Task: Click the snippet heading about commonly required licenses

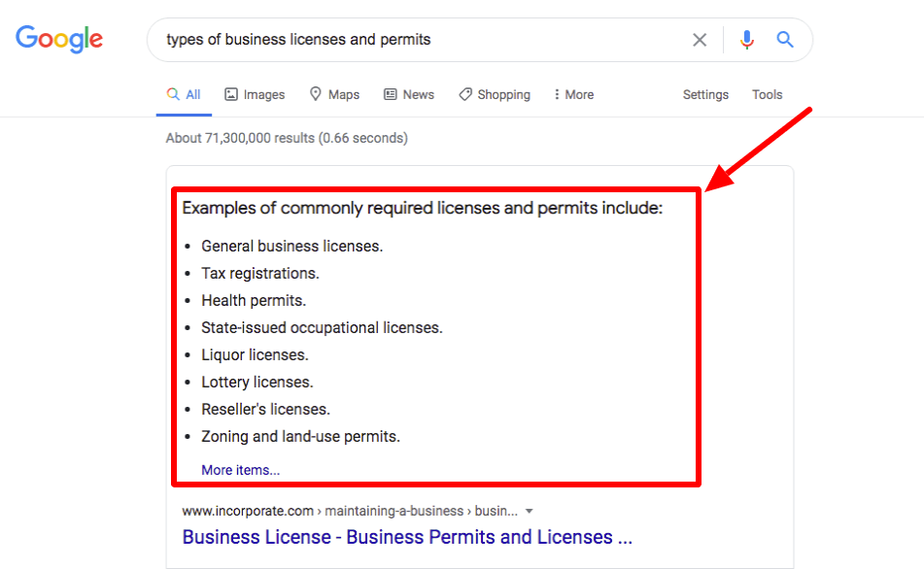Action: pyautogui.click(x=422, y=208)
